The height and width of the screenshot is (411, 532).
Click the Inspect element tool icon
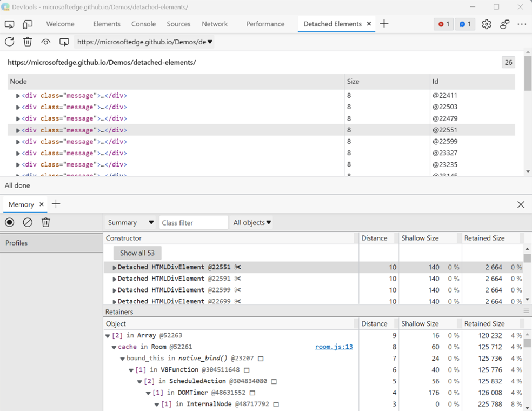point(9,24)
